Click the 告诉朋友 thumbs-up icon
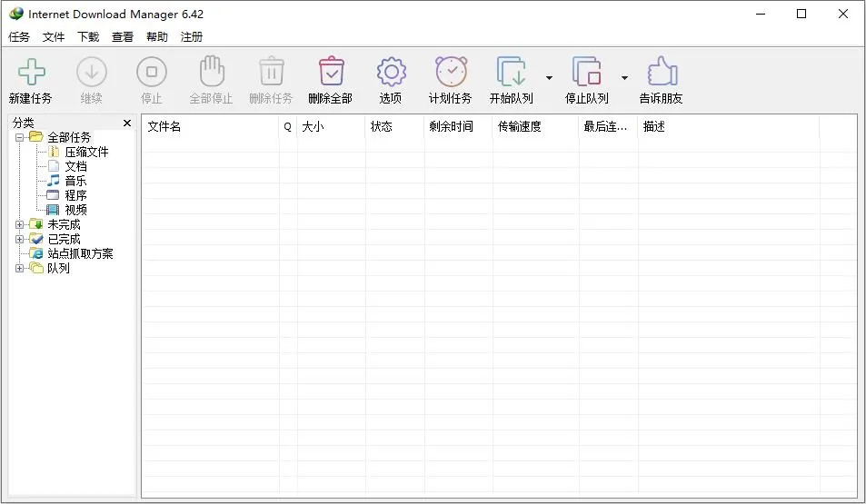The image size is (866, 504). (661, 73)
